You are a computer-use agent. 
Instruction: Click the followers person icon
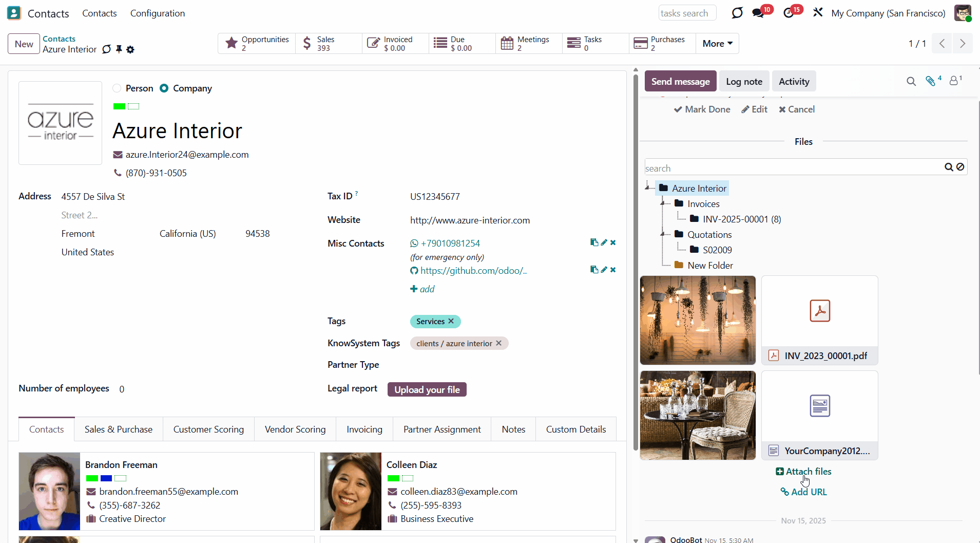tap(954, 81)
